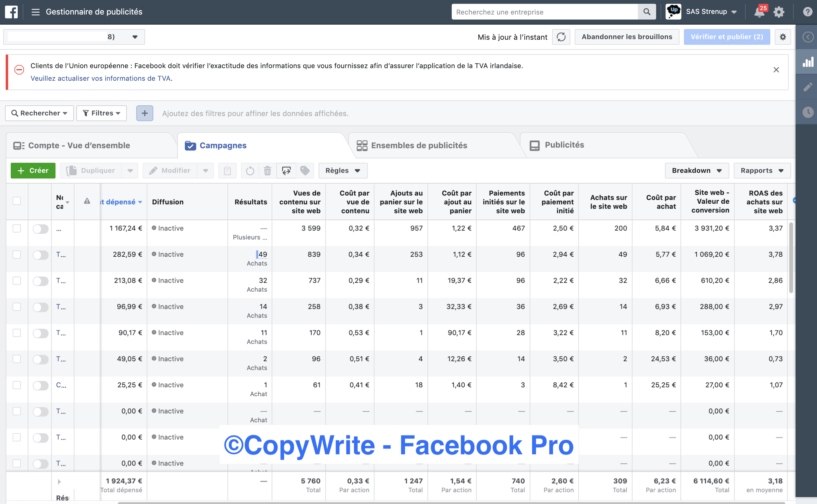Open the Filtres dropdown
This screenshot has width=817, height=504.
[101, 113]
